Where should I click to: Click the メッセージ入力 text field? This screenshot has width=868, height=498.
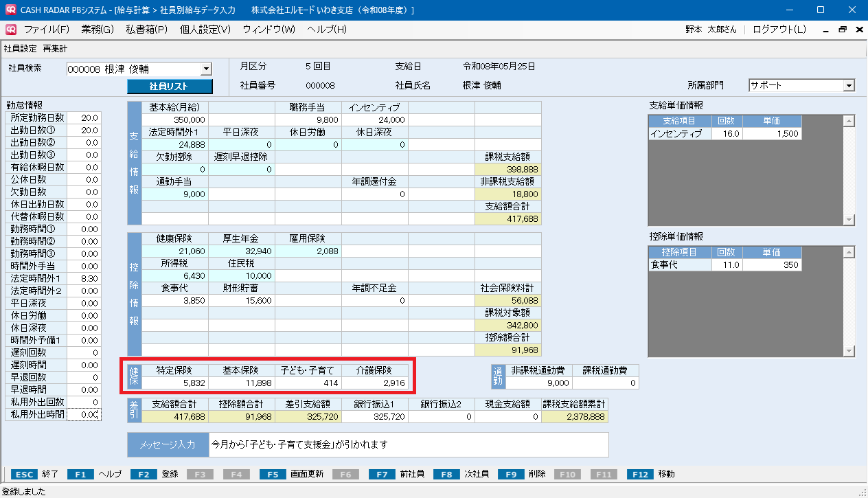point(408,444)
